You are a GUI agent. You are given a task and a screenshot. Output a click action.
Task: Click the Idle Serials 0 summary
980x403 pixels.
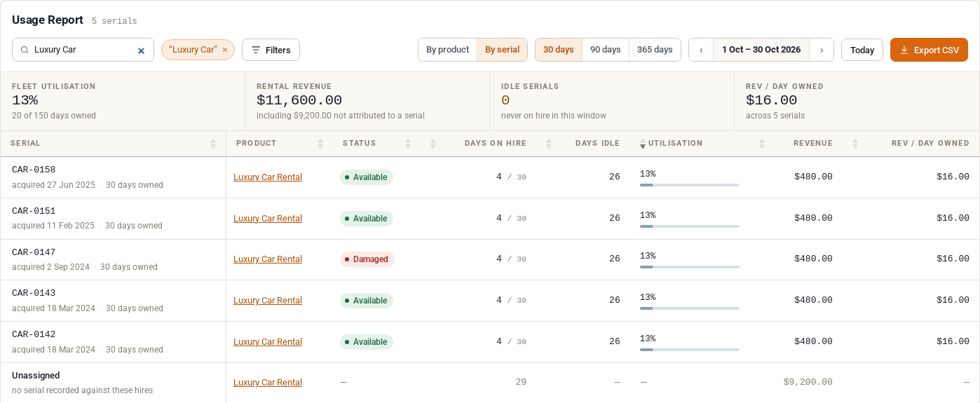coord(612,101)
